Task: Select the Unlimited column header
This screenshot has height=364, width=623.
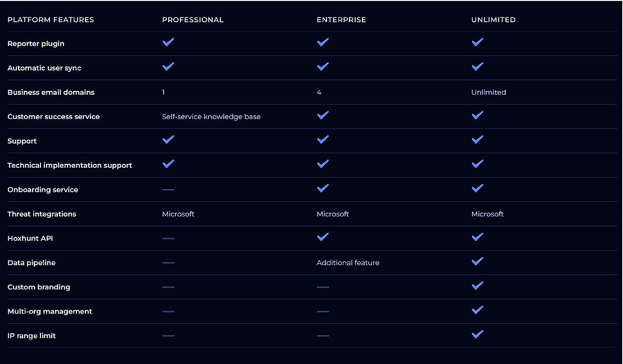Action: tap(493, 20)
